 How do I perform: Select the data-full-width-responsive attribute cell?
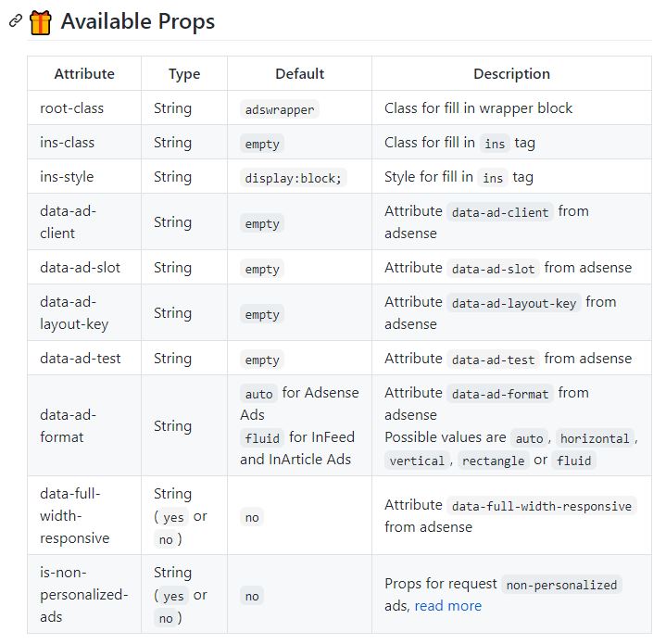pyautogui.click(x=84, y=516)
